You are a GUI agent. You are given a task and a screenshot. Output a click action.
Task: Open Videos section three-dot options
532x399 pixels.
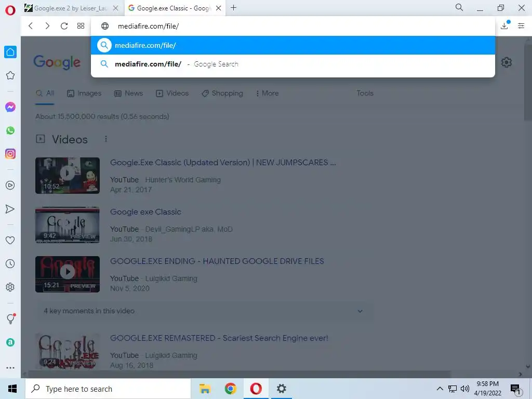(106, 139)
